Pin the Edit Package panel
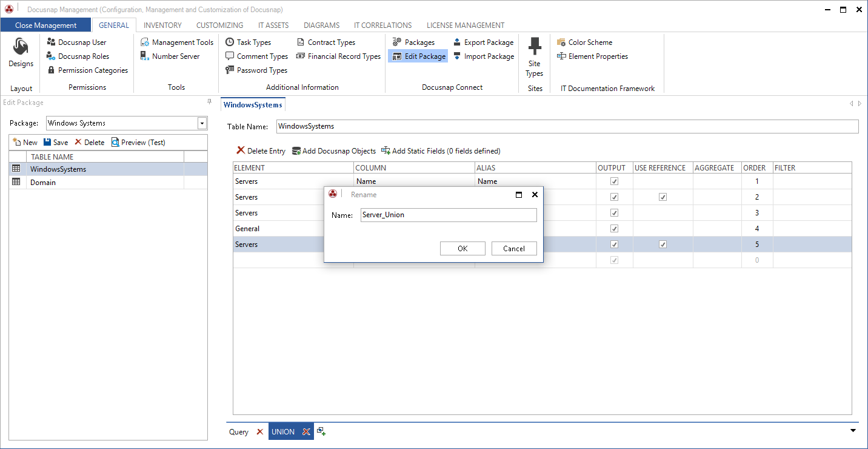Image resolution: width=868 pixels, height=449 pixels. tap(210, 102)
